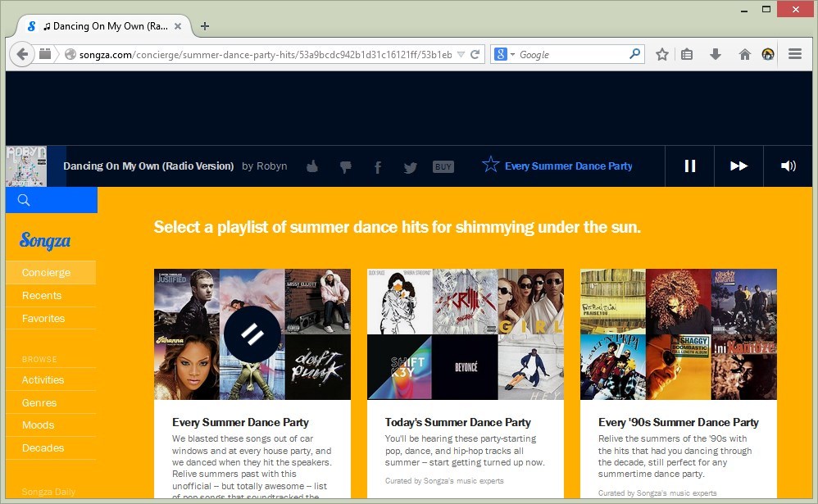Click the Google search field
This screenshot has width=818, height=504.
(x=572, y=54)
